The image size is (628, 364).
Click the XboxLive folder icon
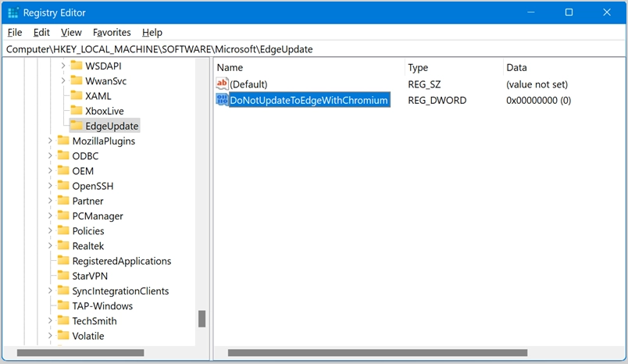coord(76,110)
